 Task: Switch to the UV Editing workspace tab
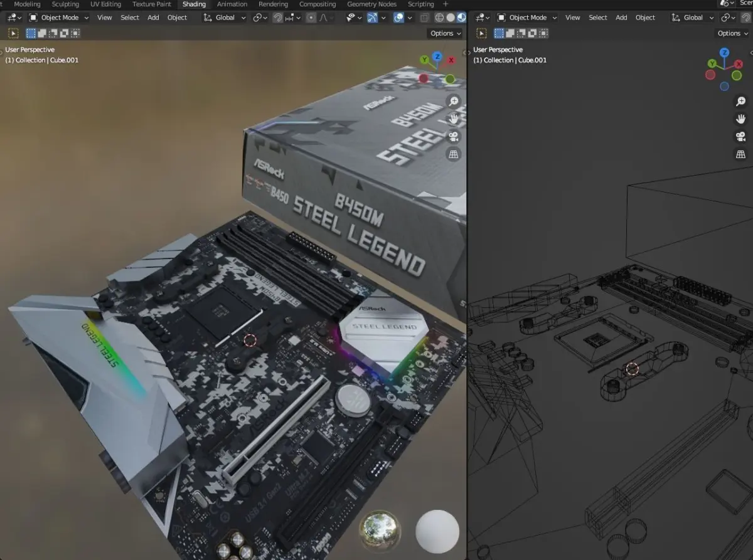tap(105, 4)
